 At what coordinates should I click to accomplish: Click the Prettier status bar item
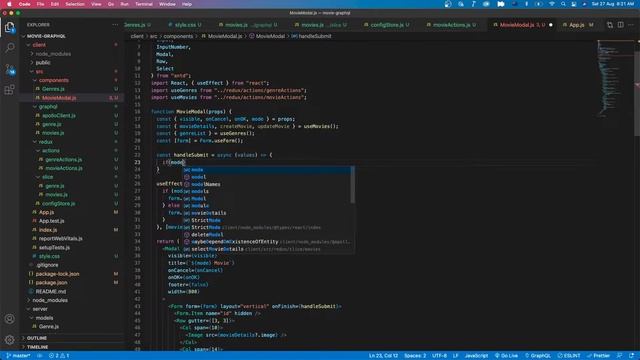pyautogui.click(x=599, y=356)
